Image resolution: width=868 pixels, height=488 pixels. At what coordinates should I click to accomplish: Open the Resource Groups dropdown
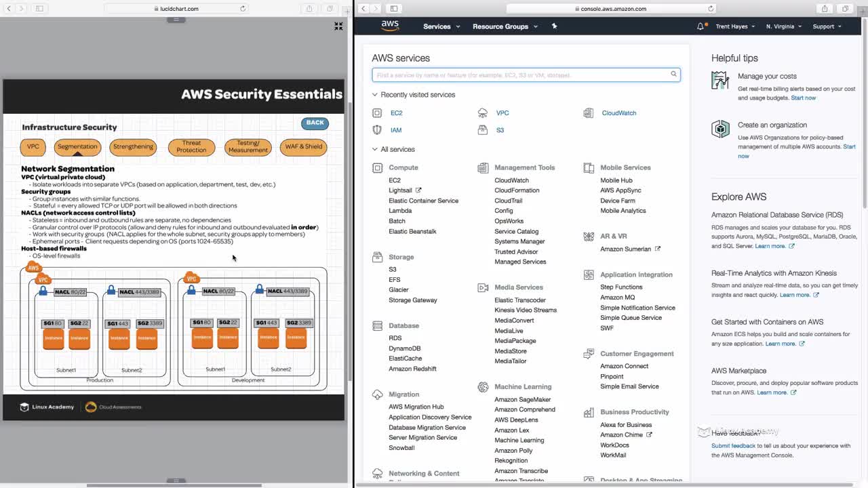tap(505, 26)
